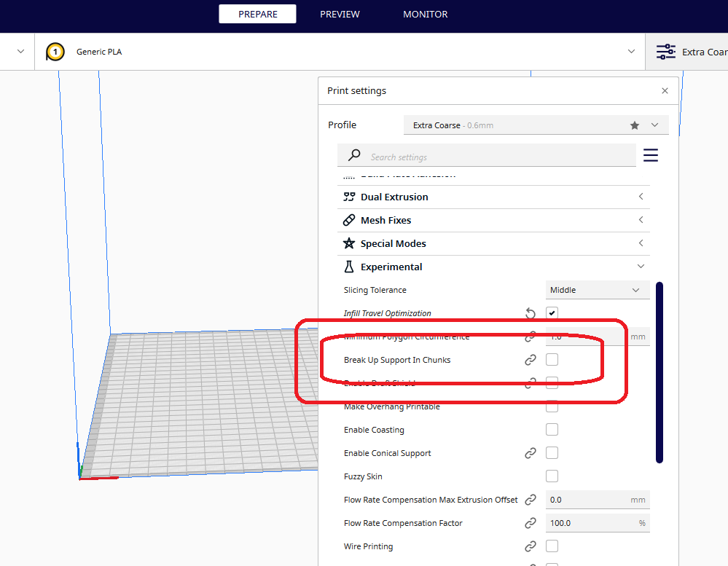The image size is (728, 566).
Task: Focus the Search settings field
Action: 487,155
